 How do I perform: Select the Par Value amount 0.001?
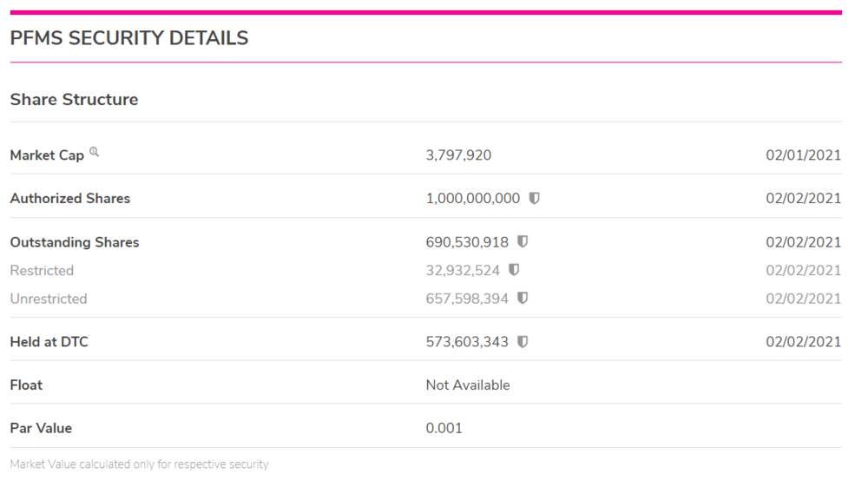(444, 429)
